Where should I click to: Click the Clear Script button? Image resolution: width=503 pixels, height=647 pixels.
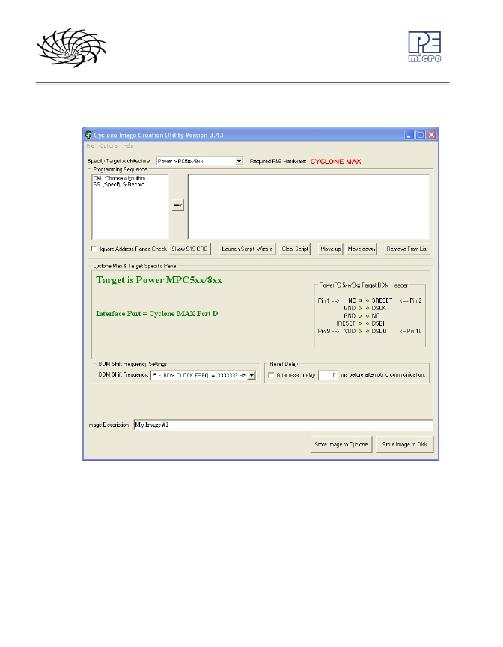click(295, 249)
